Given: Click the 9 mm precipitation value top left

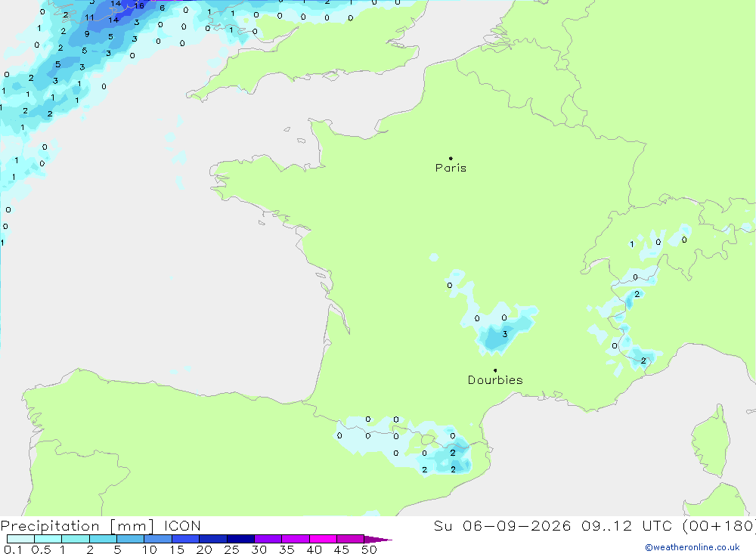Looking at the screenshot, I should pos(87,34).
